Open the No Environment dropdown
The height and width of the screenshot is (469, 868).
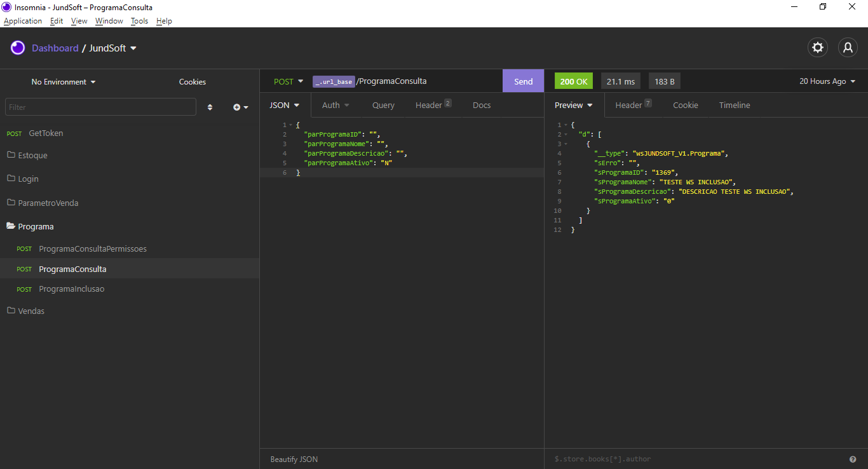(64, 82)
